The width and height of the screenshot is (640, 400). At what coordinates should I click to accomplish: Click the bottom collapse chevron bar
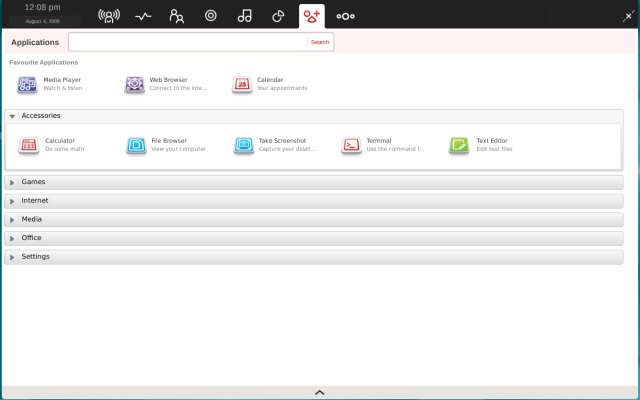(x=320, y=393)
